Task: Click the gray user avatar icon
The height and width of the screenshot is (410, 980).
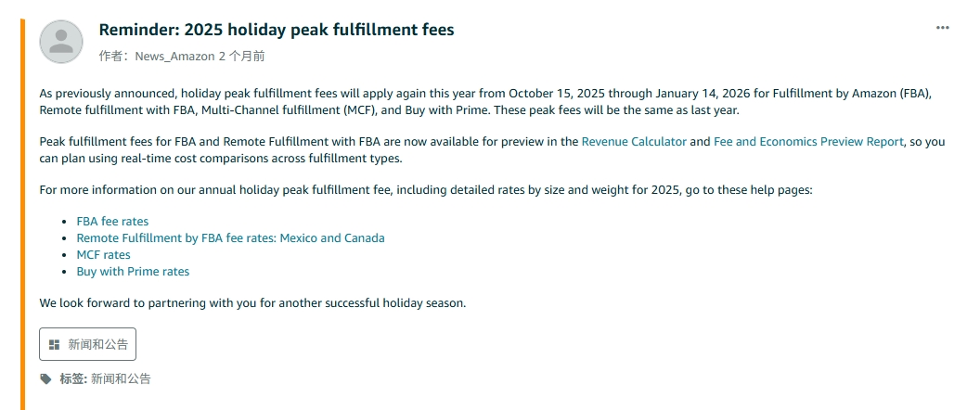Action: [x=61, y=42]
